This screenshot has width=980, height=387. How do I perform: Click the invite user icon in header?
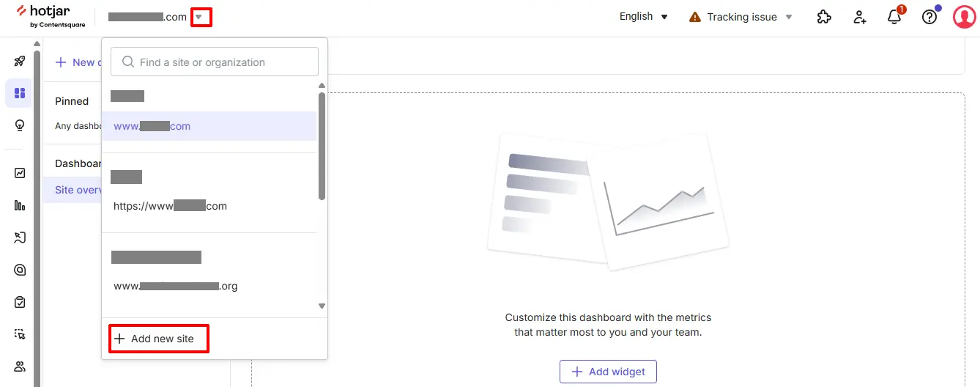860,17
